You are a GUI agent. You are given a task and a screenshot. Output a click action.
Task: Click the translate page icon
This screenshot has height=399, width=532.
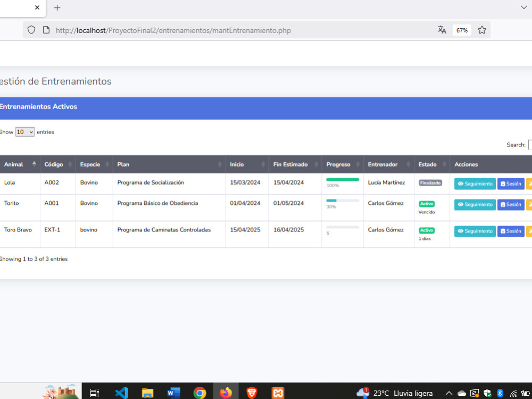tap(442, 30)
